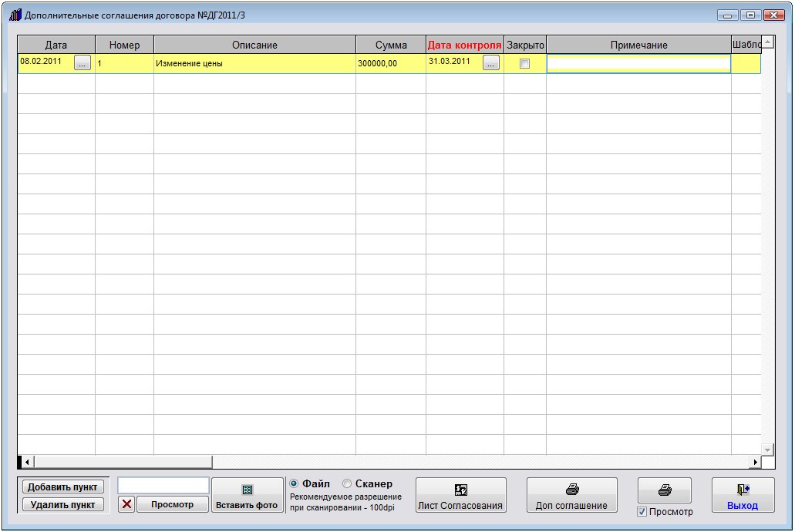Click the application icon in the title bar
The width and height of the screenshot is (795, 532).
(15, 15)
